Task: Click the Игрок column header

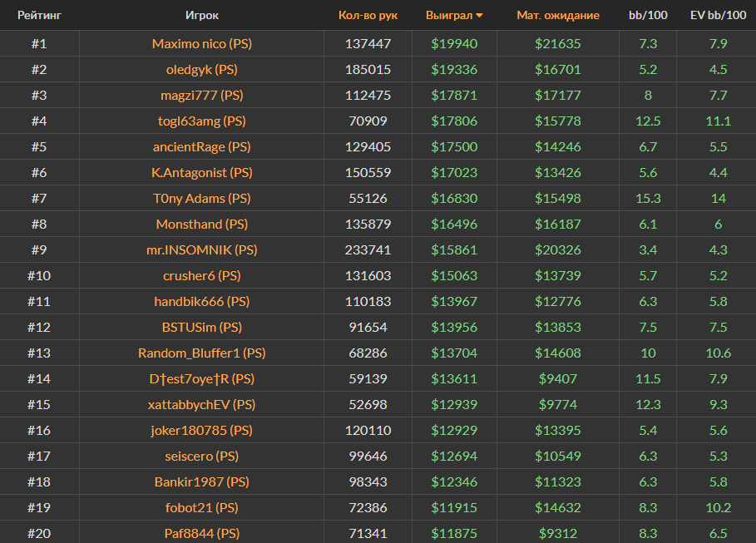Action: point(202,15)
